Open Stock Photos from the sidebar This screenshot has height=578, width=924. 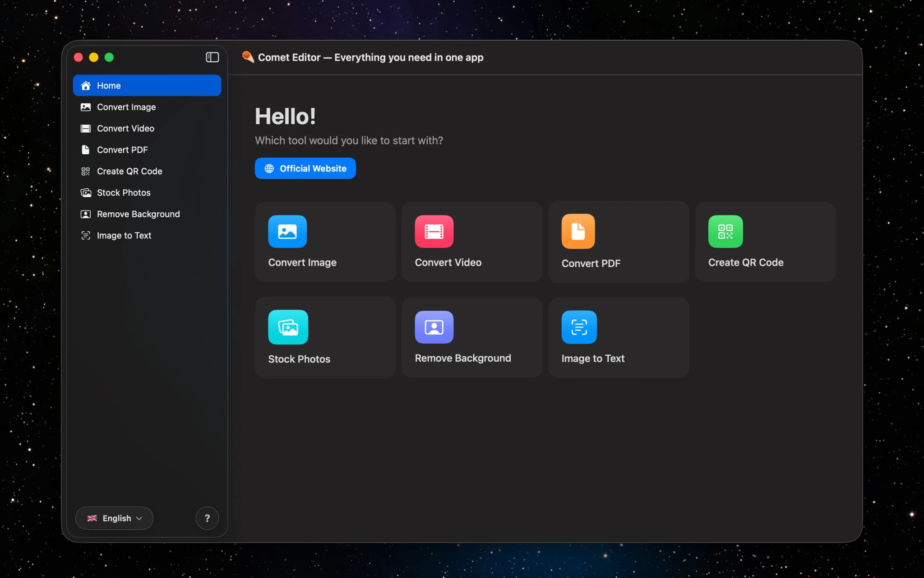[x=147, y=192]
